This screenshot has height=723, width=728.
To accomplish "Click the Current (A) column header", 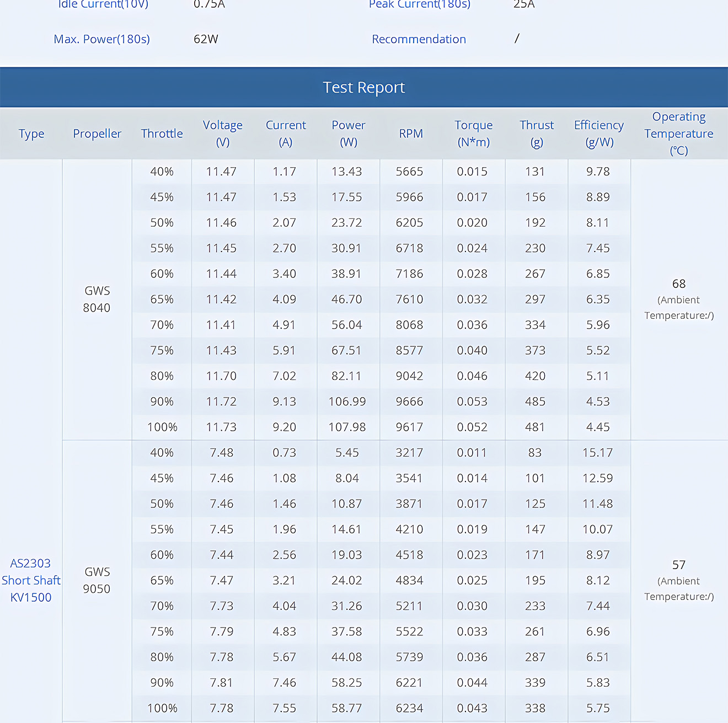I will (286, 133).
